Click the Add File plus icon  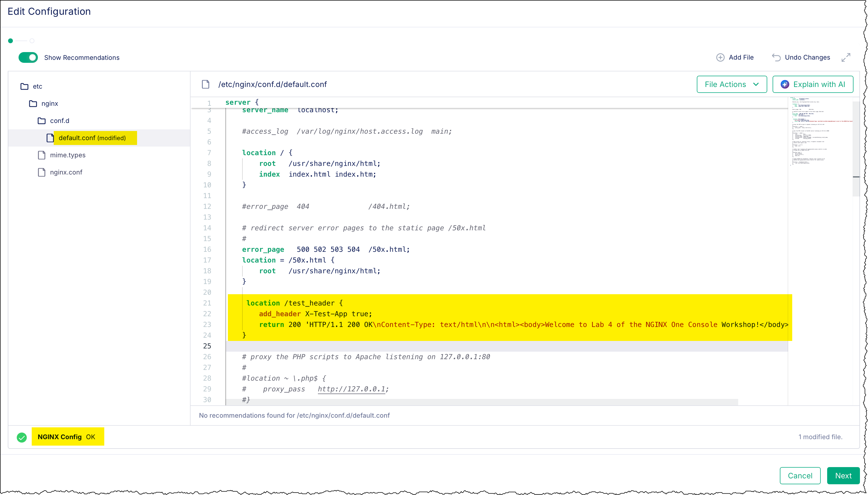pyautogui.click(x=720, y=57)
